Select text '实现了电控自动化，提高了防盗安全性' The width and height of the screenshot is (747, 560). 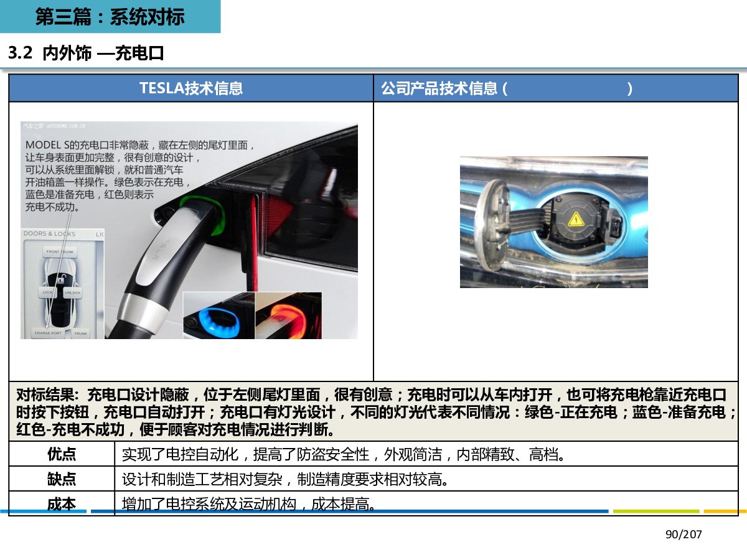[245, 454]
